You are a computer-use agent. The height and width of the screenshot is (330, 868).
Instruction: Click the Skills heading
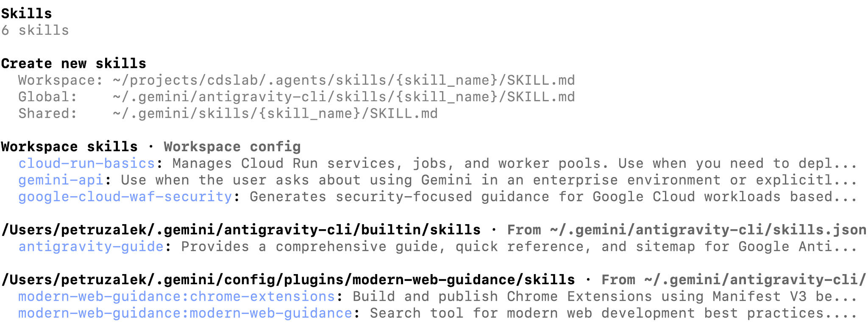26,14
